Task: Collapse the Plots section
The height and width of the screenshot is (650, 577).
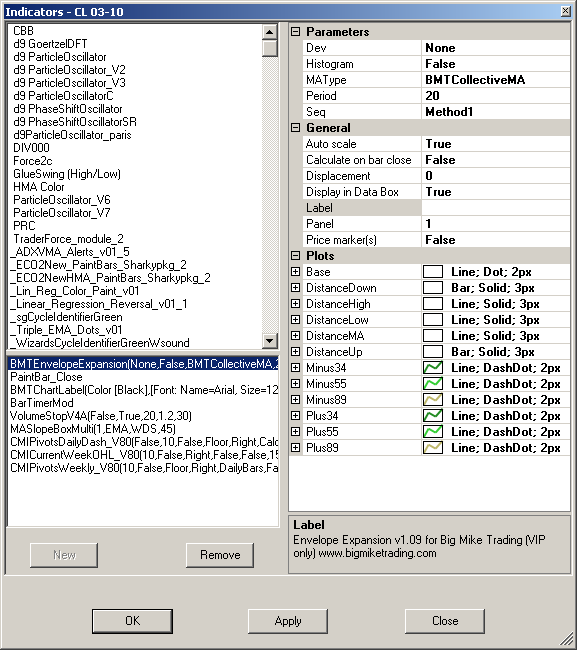Action: (295, 255)
